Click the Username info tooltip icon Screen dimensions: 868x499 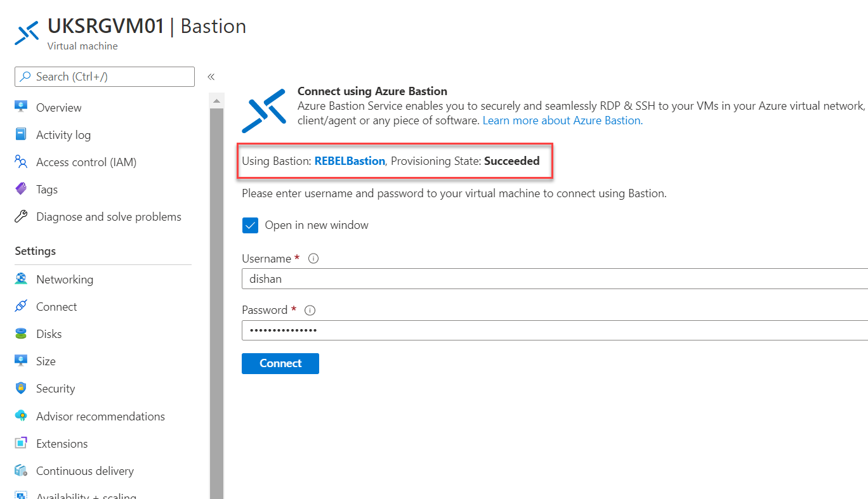click(313, 259)
